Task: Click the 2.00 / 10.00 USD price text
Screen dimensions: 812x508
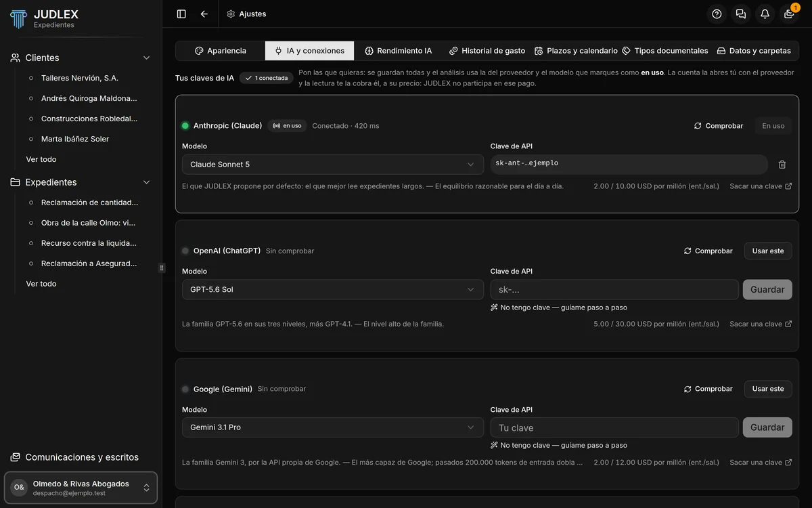Action: pyautogui.click(x=656, y=186)
